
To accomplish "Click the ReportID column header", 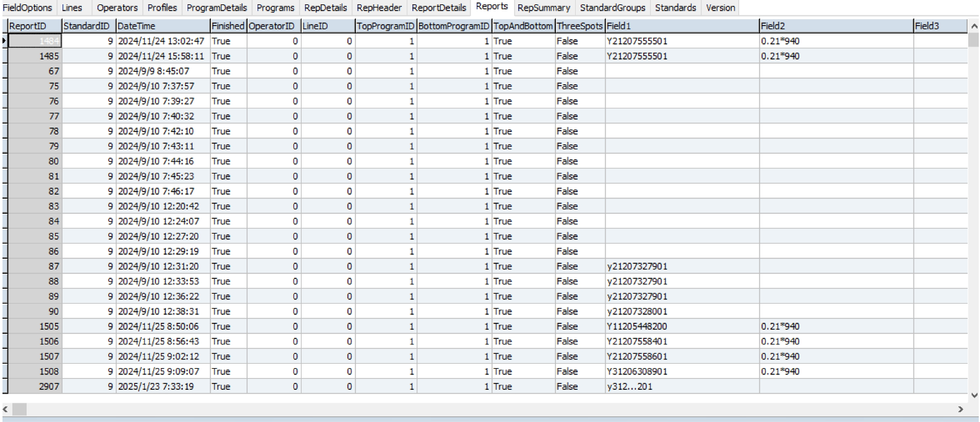I will [34, 26].
